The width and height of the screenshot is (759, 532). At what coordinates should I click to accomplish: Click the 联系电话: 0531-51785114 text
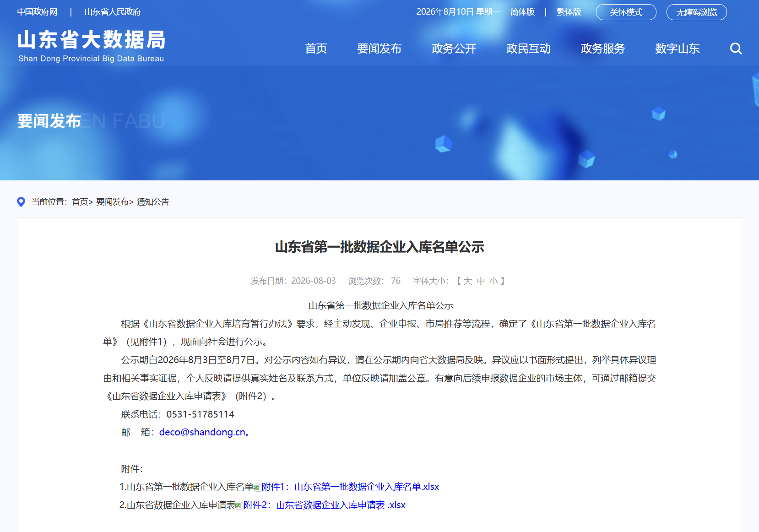tap(178, 414)
